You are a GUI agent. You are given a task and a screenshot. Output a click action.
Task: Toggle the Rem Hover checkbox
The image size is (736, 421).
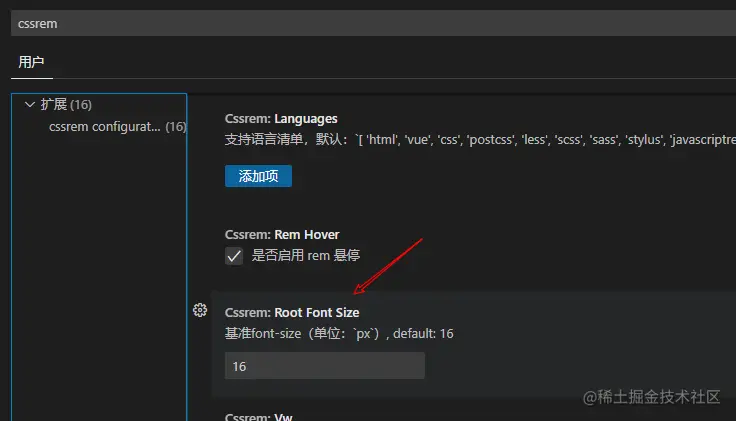pos(234,256)
